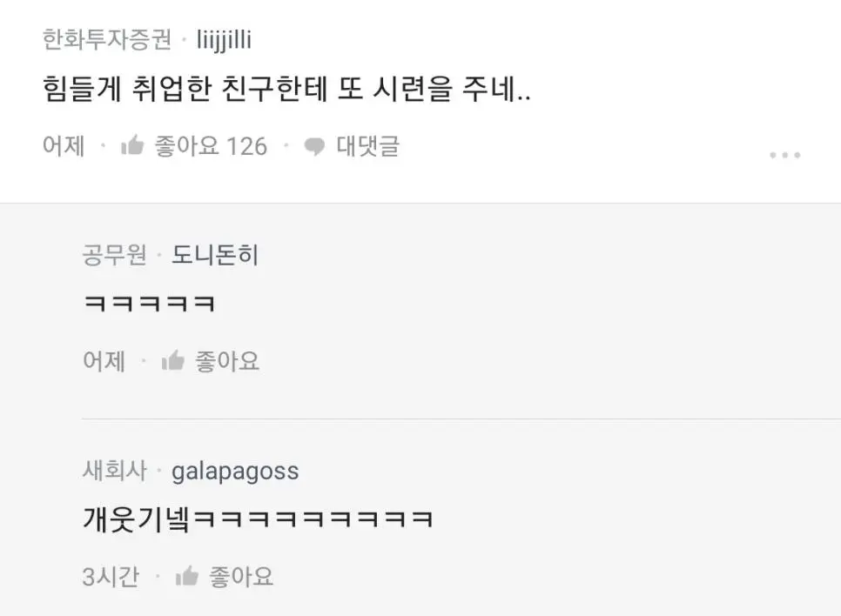Select the ㅋㅋㅋㅋㅋ reply text by 도니돈히
Screen dimensions: 841x616
click(x=150, y=304)
